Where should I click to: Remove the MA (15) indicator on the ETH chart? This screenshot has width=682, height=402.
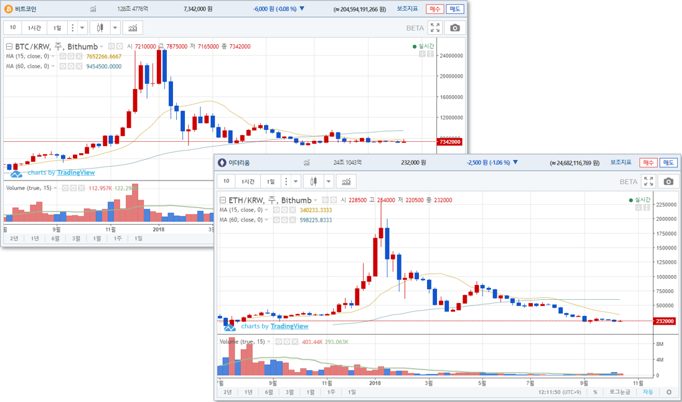pyautogui.click(x=292, y=210)
